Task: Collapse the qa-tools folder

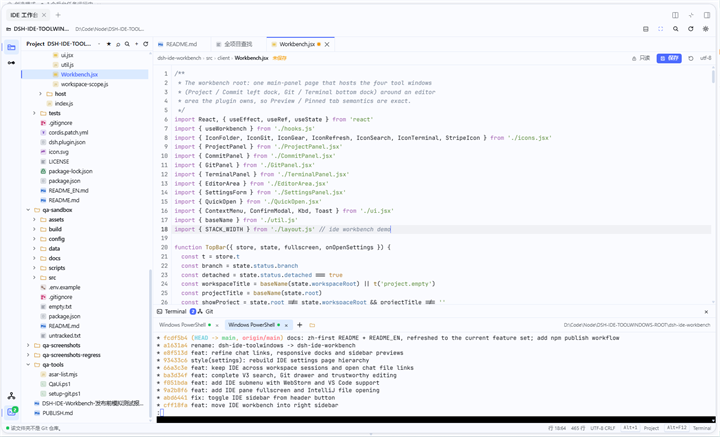Action: click(x=28, y=364)
